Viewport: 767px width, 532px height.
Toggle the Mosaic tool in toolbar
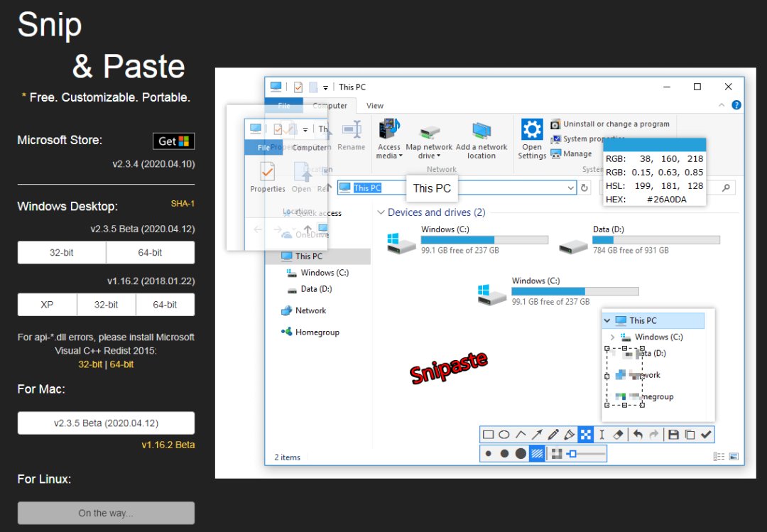(586, 435)
